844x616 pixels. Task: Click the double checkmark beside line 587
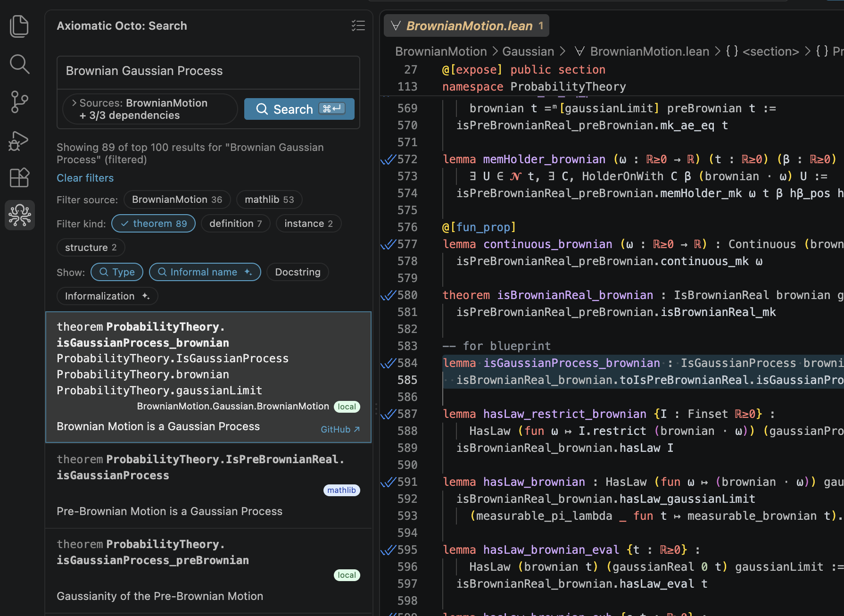pyautogui.click(x=388, y=414)
